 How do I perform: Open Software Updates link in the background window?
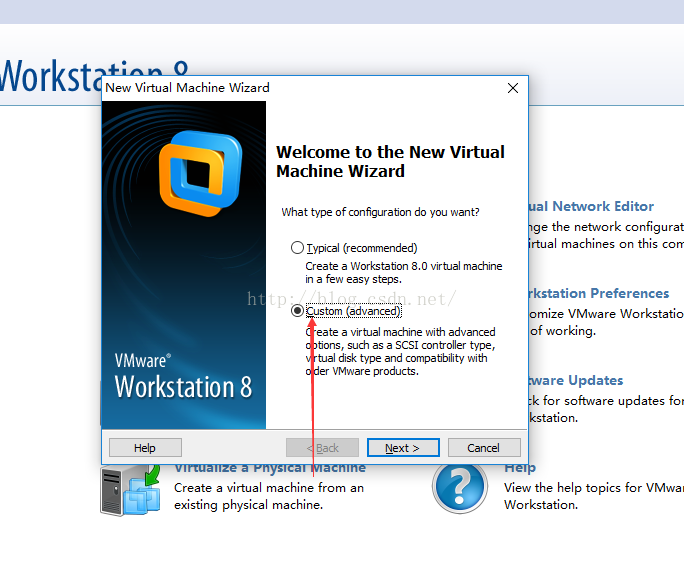(575, 380)
